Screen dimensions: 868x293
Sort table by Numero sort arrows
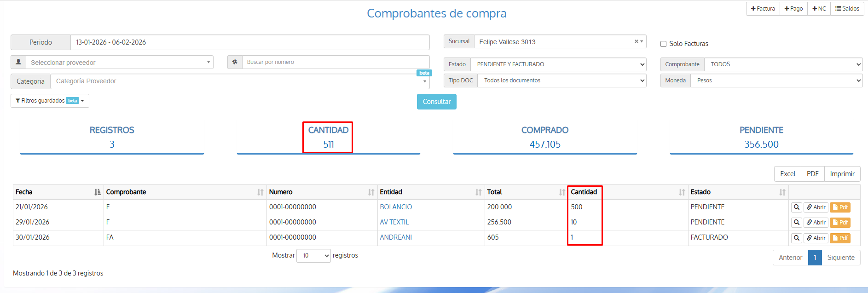[371, 192]
